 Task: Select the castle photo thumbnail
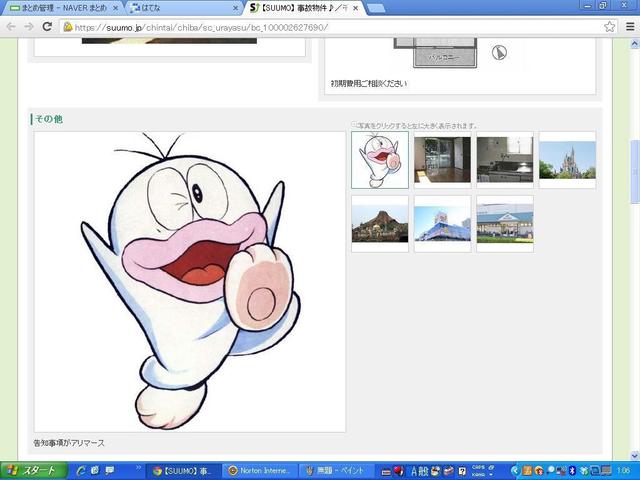tap(567, 160)
